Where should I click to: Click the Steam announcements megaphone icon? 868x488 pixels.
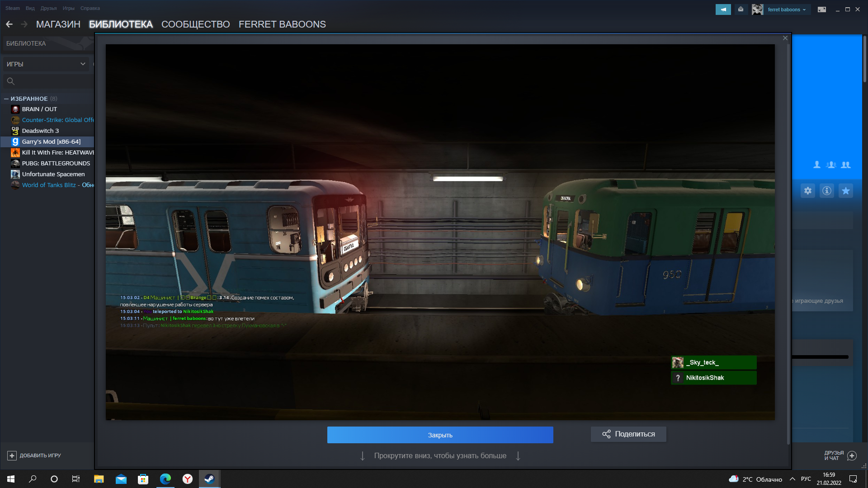[x=723, y=9]
